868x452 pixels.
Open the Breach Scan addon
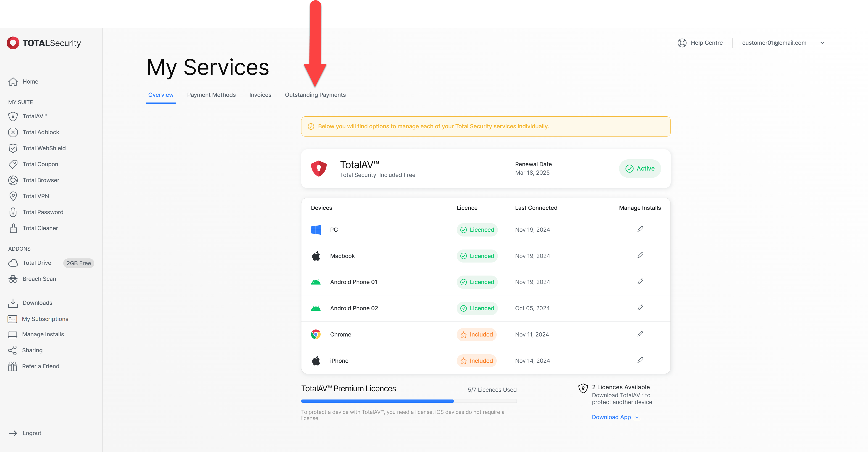[x=39, y=279]
